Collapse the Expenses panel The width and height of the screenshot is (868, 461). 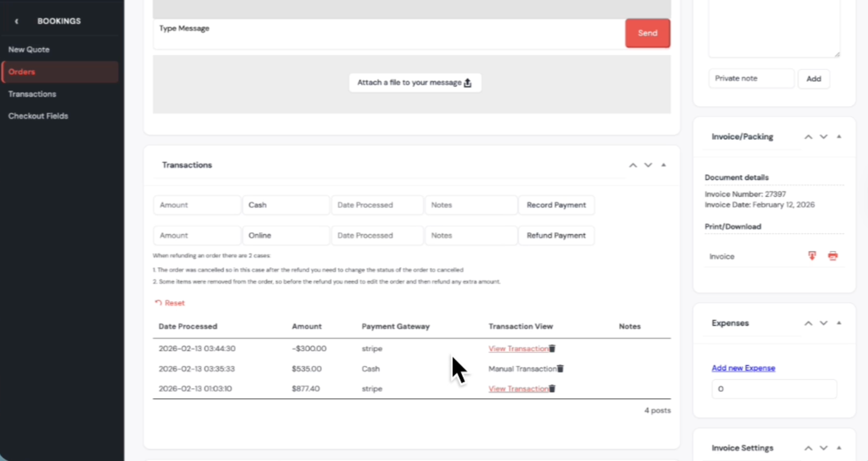coord(839,323)
